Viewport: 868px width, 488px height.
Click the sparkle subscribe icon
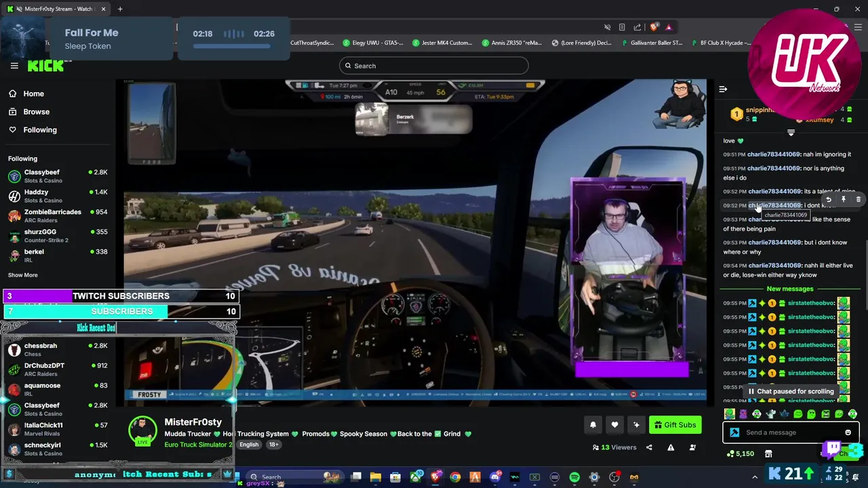(x=636, y=425)
